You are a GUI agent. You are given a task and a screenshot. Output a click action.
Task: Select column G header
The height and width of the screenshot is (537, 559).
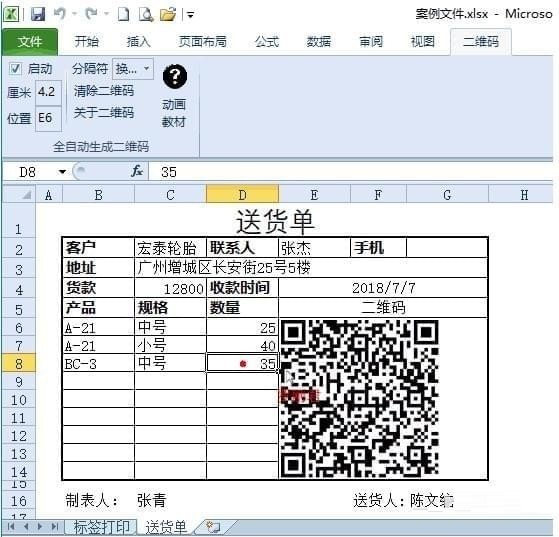[x=447, y=195]
